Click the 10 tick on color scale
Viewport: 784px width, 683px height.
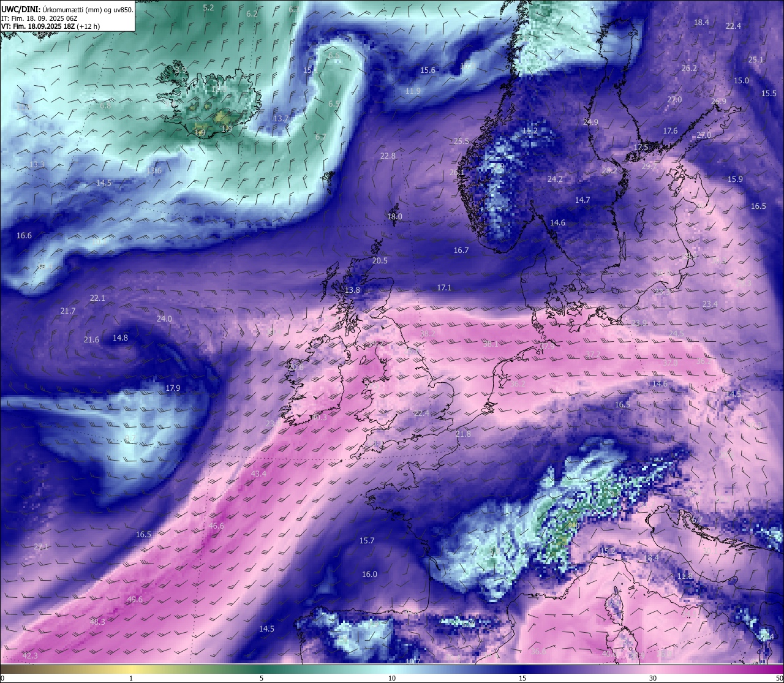[x=392, y=678]
